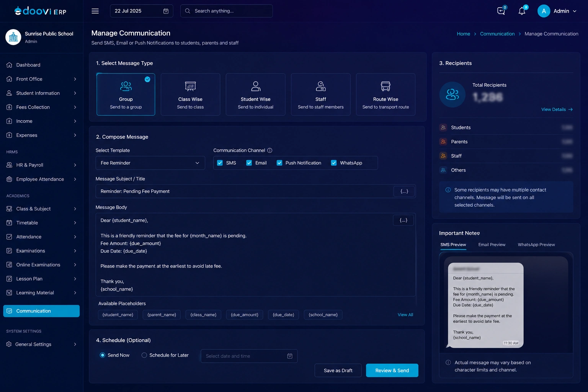Open the Fee Reminder template dropdown
Screen dimensions: 588x392
pos(150,163)
